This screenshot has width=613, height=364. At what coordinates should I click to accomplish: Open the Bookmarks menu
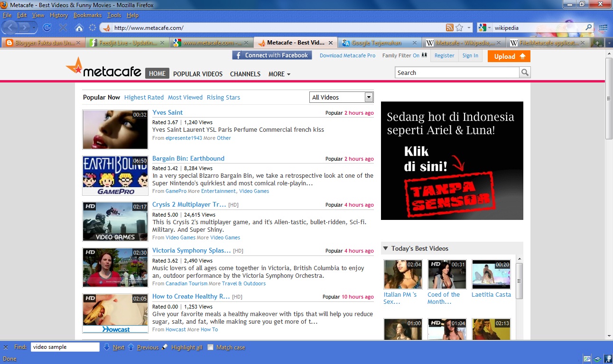[87, 15]
